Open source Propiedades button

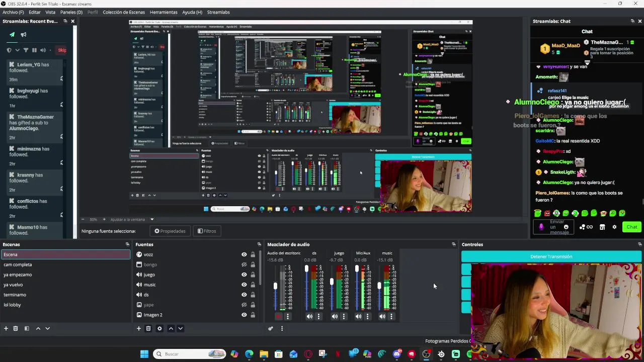[170, 231]
